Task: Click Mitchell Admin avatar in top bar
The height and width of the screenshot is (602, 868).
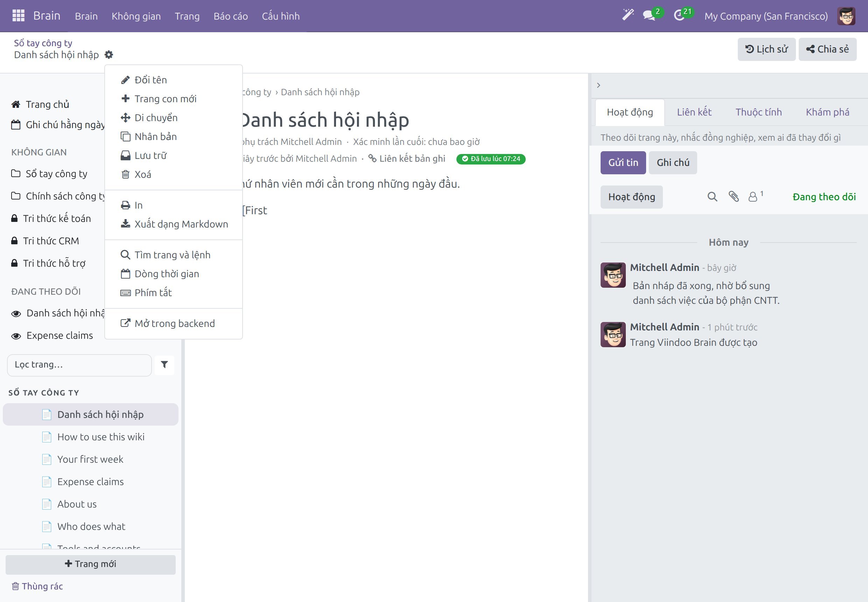Action: (x=846, y=16)
